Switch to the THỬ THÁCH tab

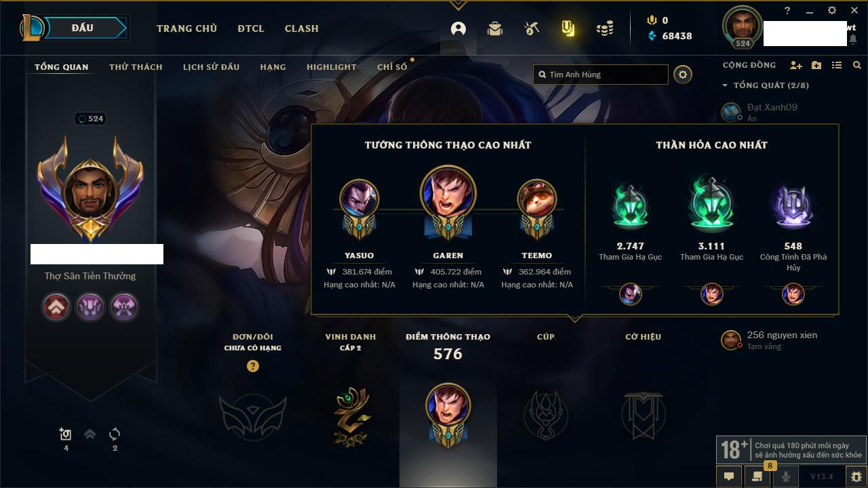pos(136,67)
